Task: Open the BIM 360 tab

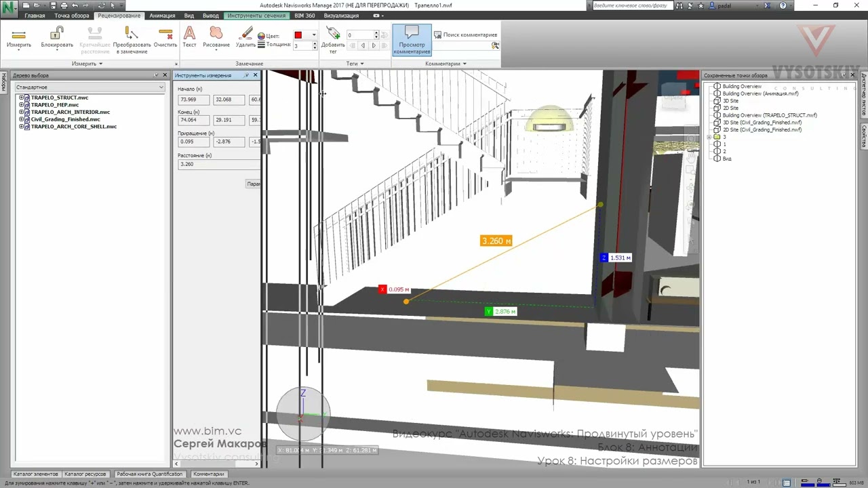Action: point(304,16)
